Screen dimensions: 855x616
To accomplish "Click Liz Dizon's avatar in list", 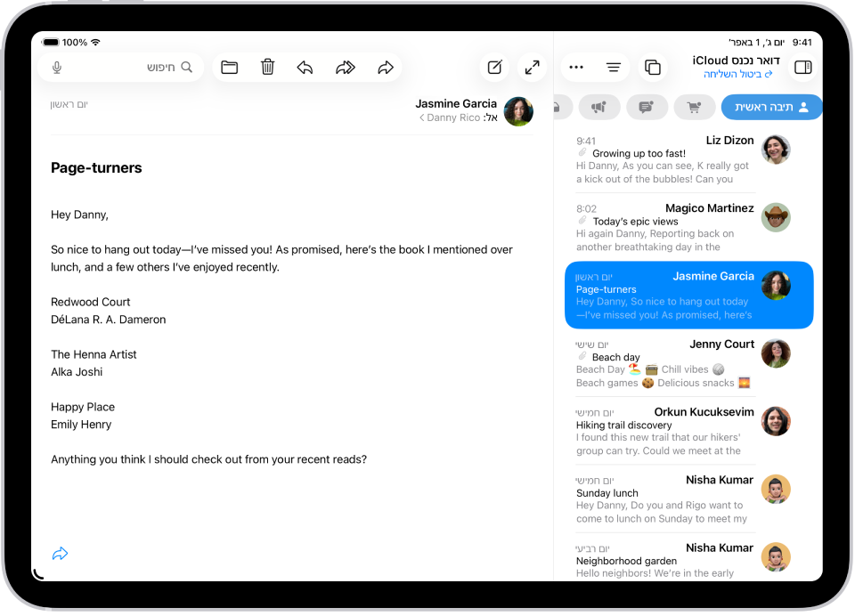I will [x=776, y=150].
